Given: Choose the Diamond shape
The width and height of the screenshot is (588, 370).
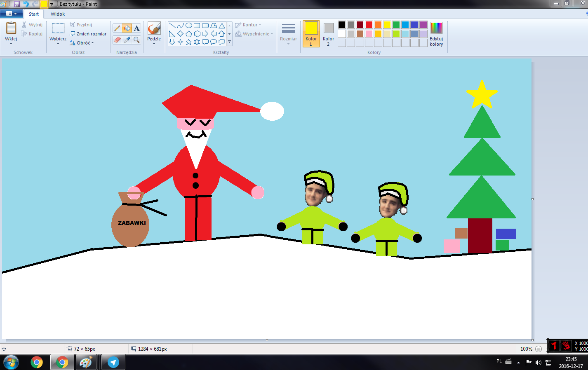Looking at the screenshot, I should click(181, 34).
